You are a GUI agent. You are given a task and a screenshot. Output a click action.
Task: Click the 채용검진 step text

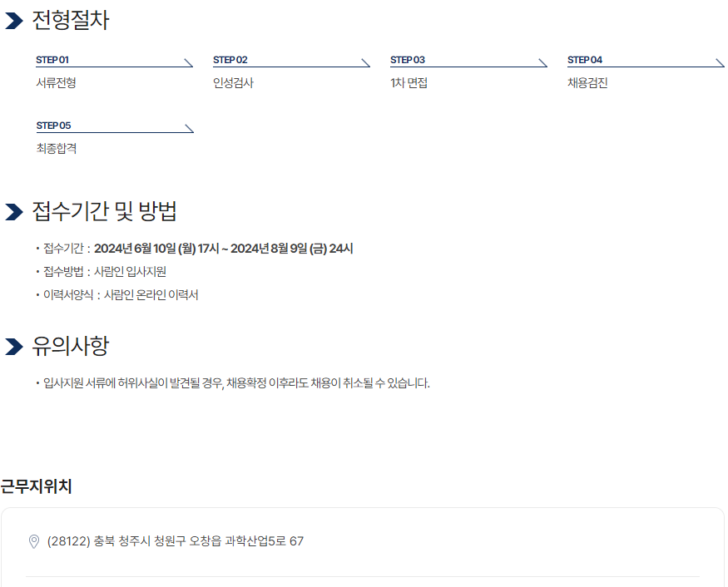tap(587, 83)
